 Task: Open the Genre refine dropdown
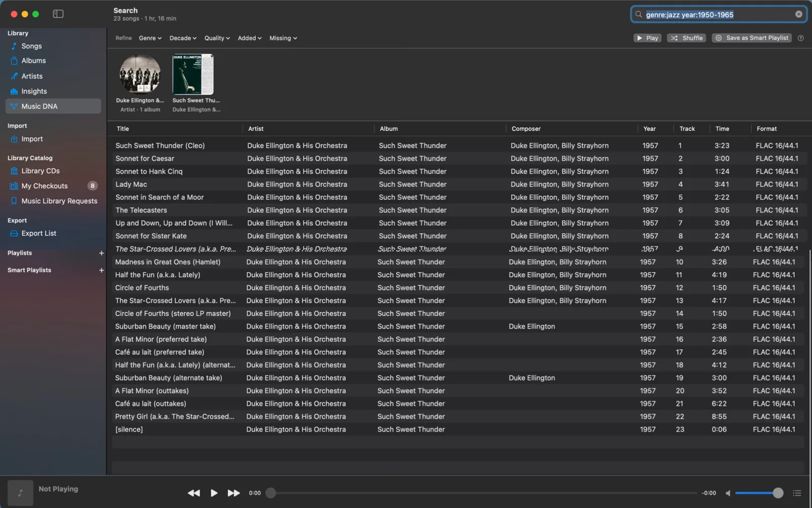click(x=150, y=38)
